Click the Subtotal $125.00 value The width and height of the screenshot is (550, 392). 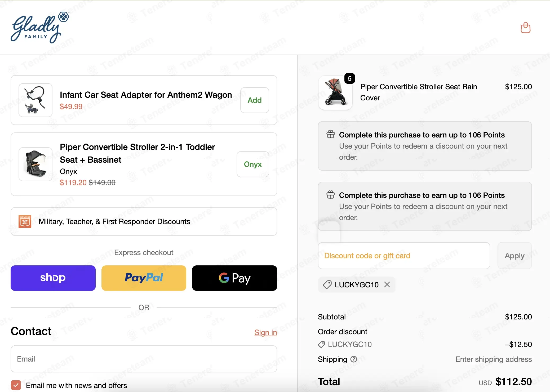point(518,317)
